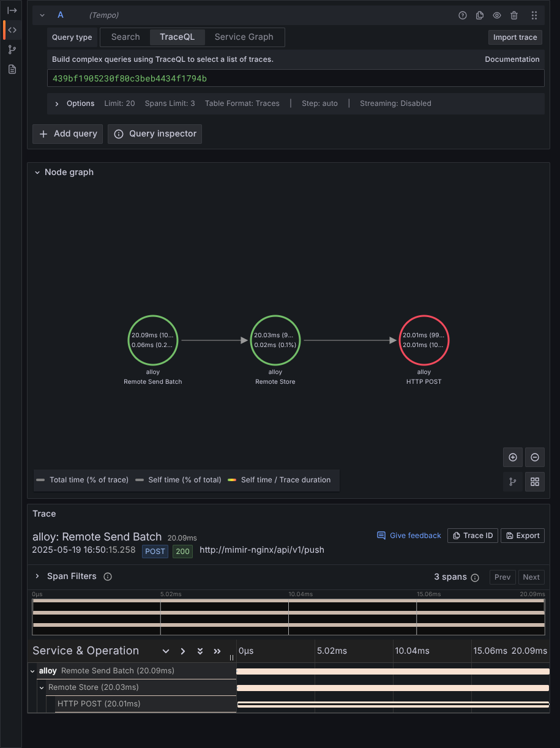Zoom out on node graph
This screenshot has height=748, width=560.
535,457
